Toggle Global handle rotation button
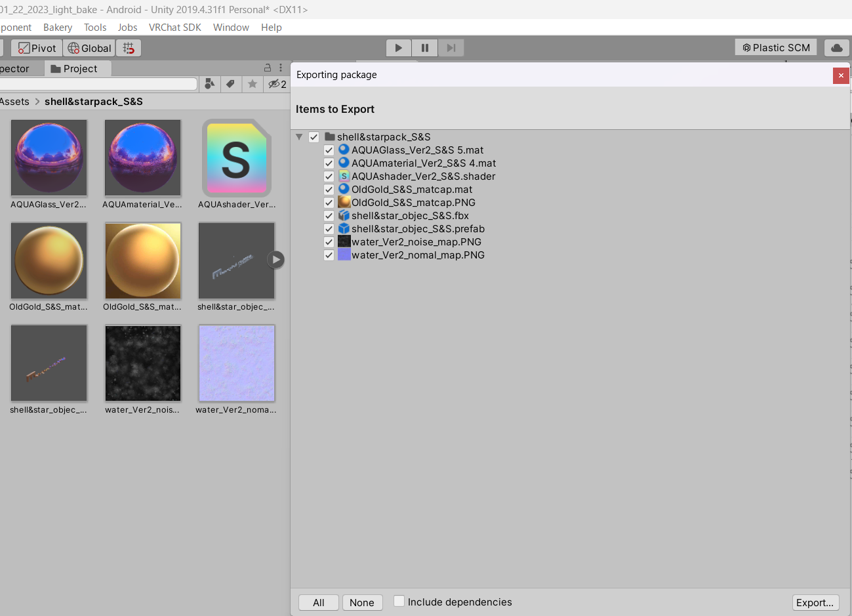This screenshot has height=616, width=852. [89, 48]
